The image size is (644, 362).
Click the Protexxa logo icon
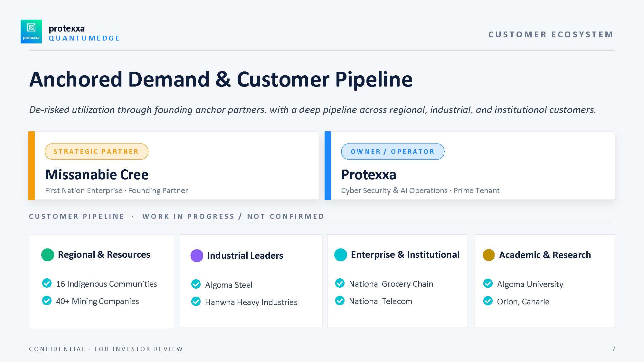pyautogui.click(x=31, y=32)
